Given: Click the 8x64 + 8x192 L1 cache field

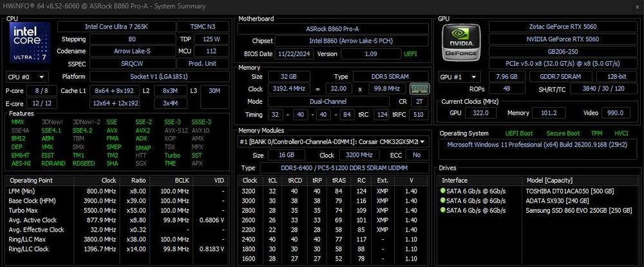Looking at the screenshot, I should point(116,91).
